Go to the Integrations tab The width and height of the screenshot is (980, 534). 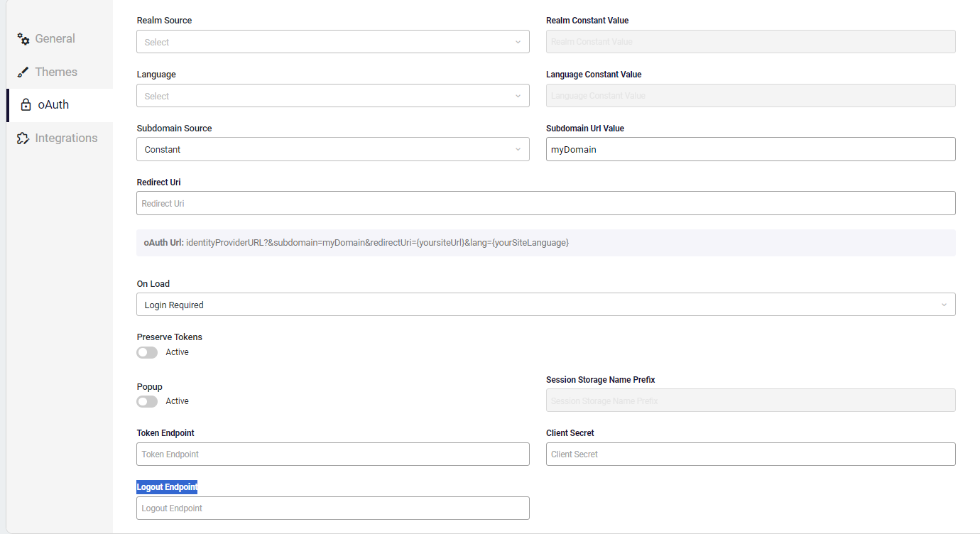(66, 138)
